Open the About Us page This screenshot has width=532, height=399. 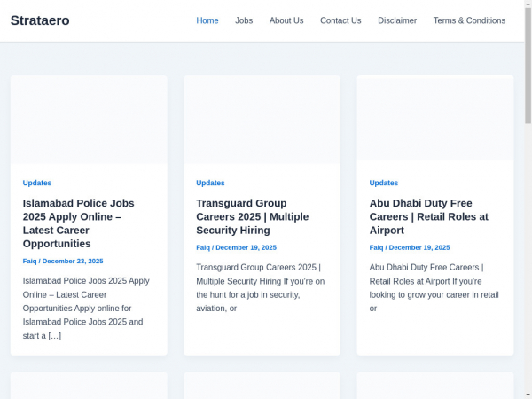pyautogui.click(x=286, y=20)
